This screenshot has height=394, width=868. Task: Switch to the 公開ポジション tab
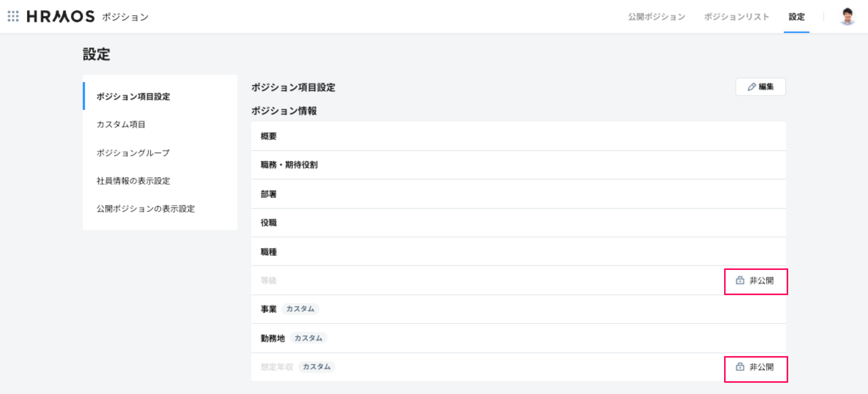tap(656, 16)
